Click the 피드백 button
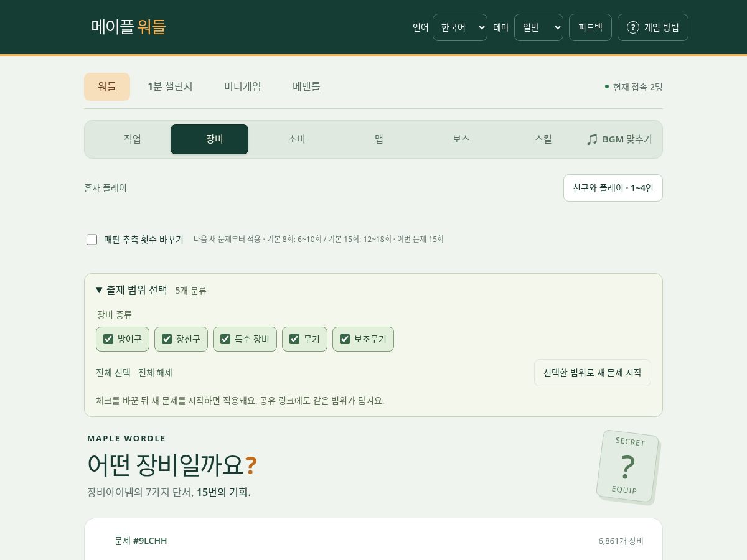 pos(590,27)
